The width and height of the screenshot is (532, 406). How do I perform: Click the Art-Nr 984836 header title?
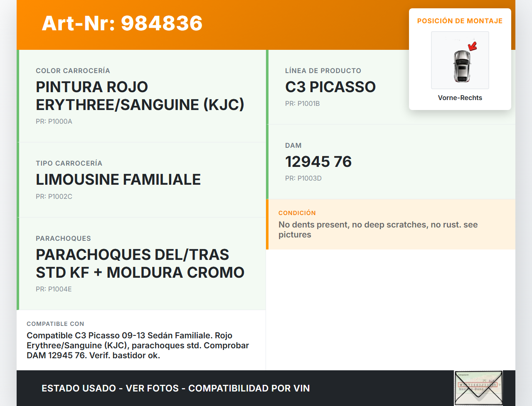tap(122, 23)
